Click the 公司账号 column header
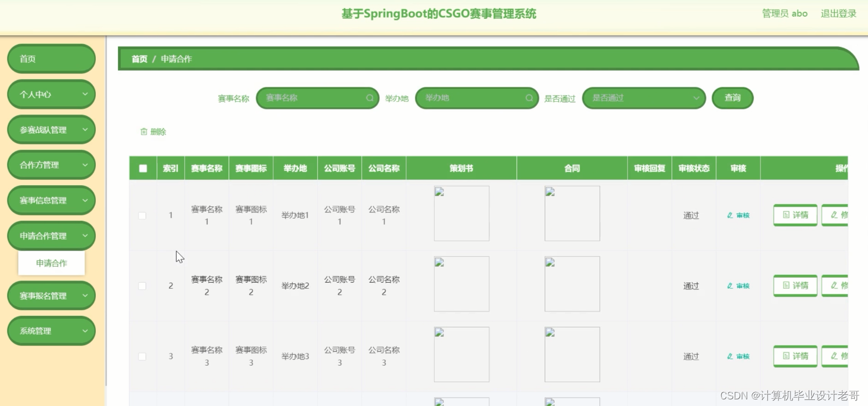 point(339,168)
